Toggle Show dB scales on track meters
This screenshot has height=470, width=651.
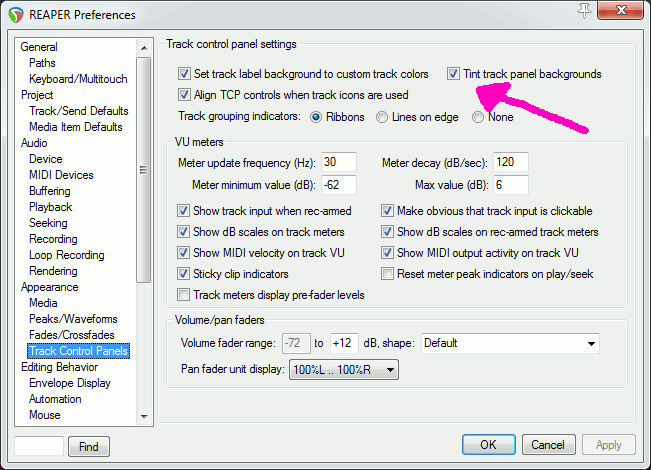(x=183, y=232)
